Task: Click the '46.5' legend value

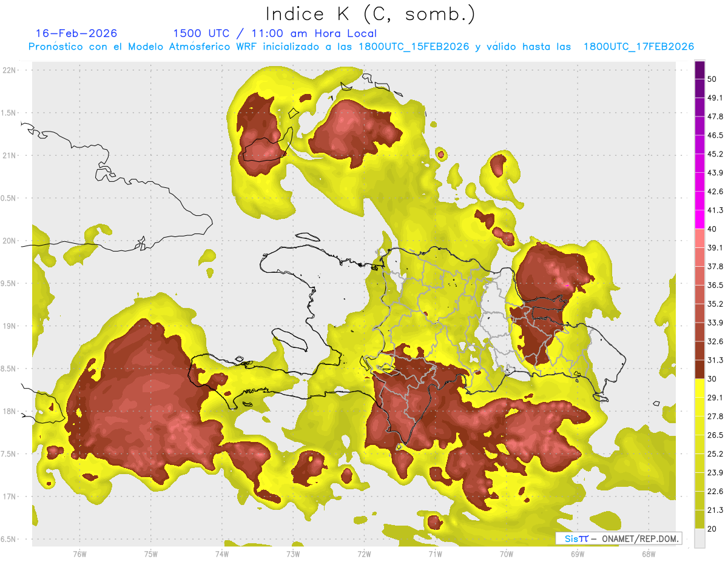Action: point(715,135)
